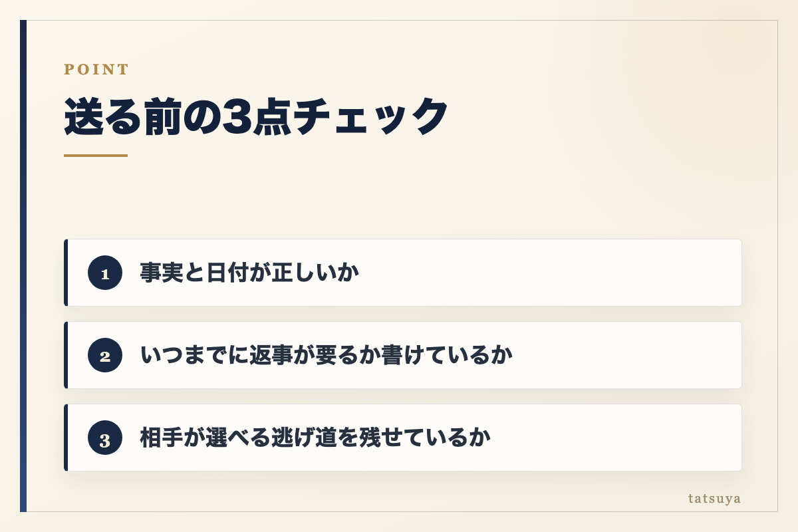
Task: Click the number 3 circle badge
Action: pos(105,438)
